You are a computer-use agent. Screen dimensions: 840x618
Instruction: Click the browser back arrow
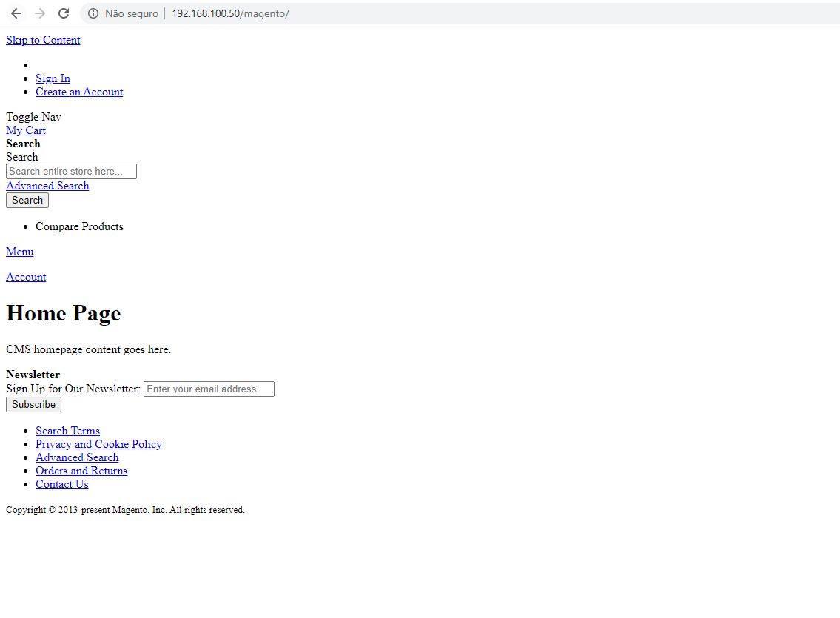16,13
